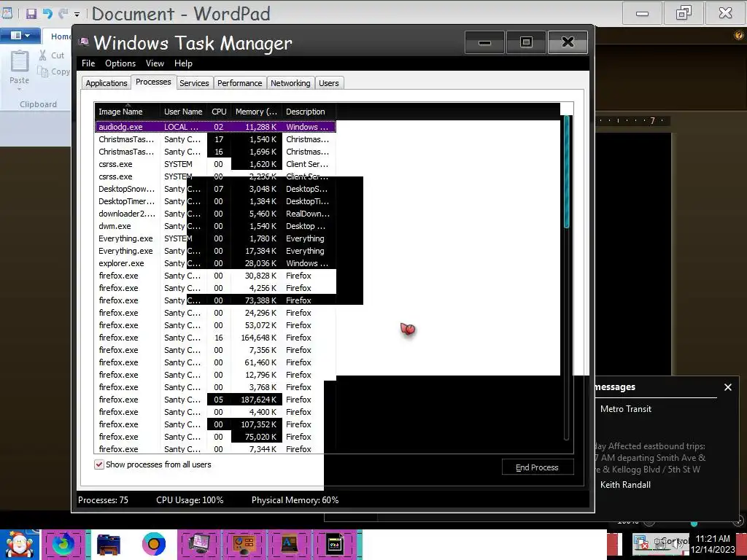
Task: Click Physical Memory: 60% in status bar
Action: pos(295,500)
